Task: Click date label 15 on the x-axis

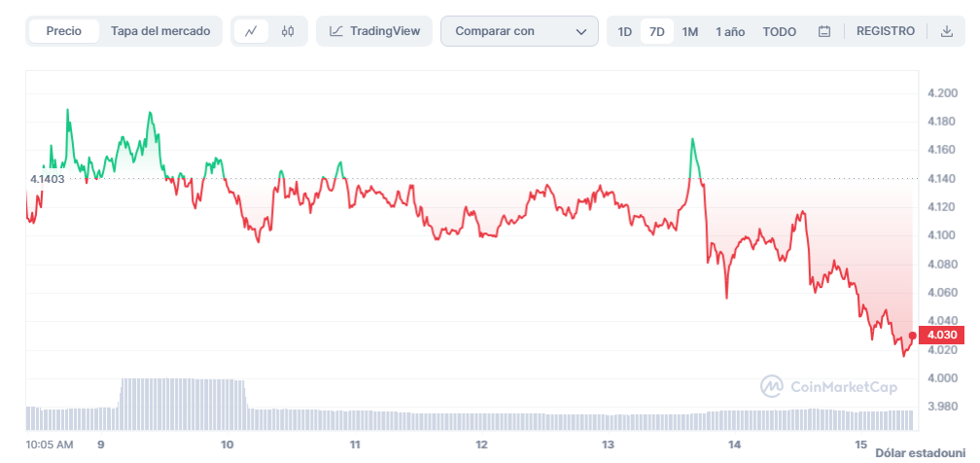Action: click(x=861, y=445)
